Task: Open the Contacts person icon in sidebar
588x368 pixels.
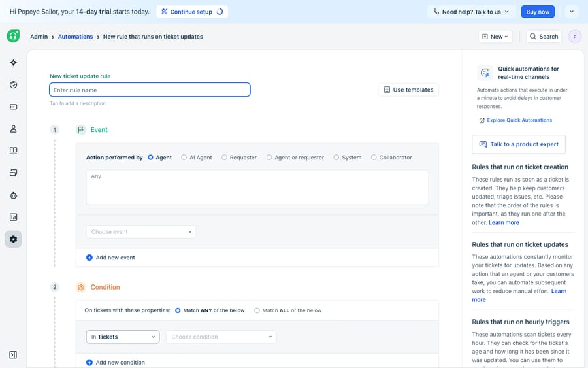Action: click(x=14, y=129)
